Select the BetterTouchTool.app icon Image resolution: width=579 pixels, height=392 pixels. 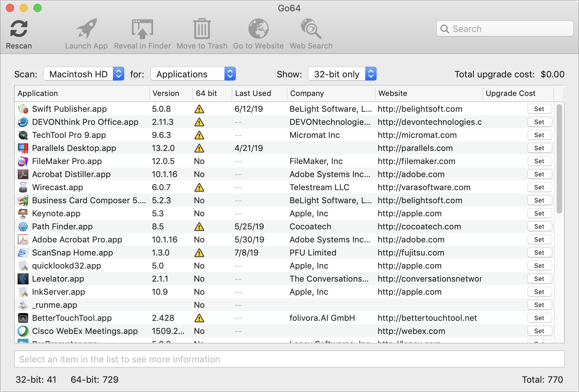(x=23, y=318)
